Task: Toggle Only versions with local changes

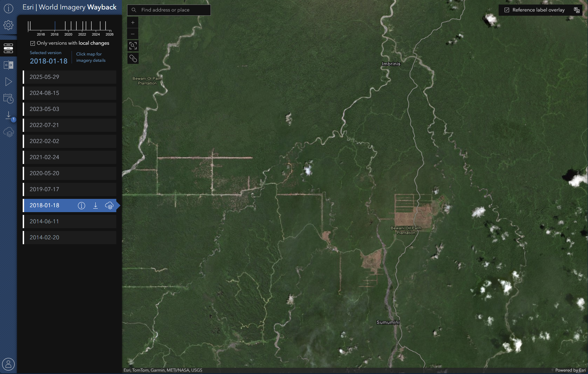Action: 32,43
